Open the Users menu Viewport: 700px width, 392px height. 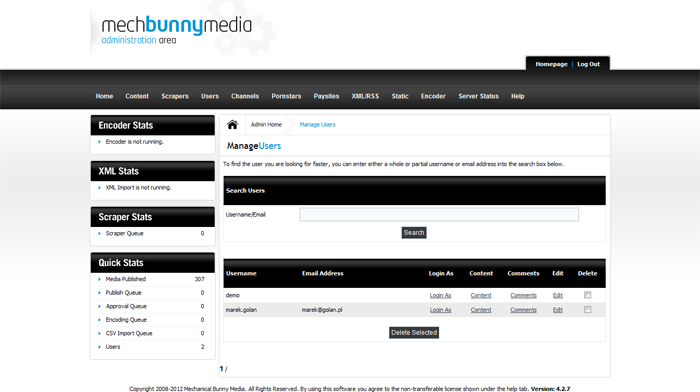pos(210,96)
